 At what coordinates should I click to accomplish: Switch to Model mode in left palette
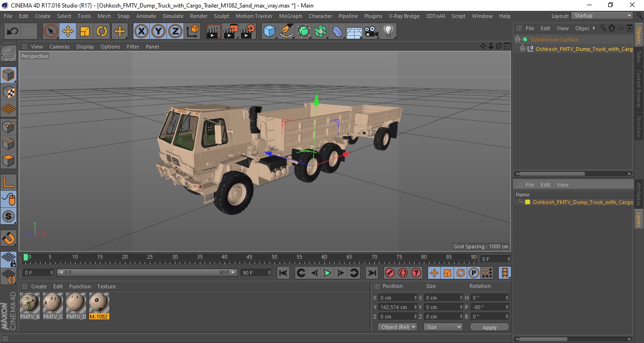9,75
